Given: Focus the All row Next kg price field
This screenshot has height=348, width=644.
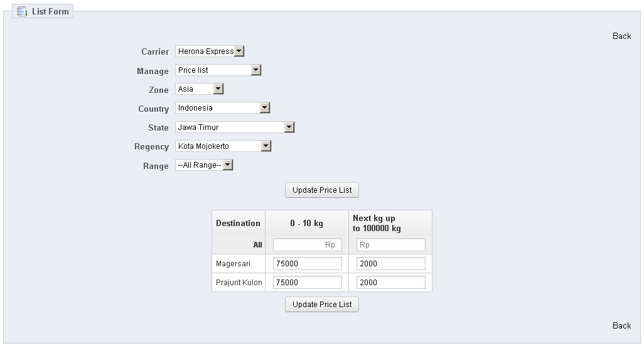Looking at the screenshot, I should [x=390, y=245].
